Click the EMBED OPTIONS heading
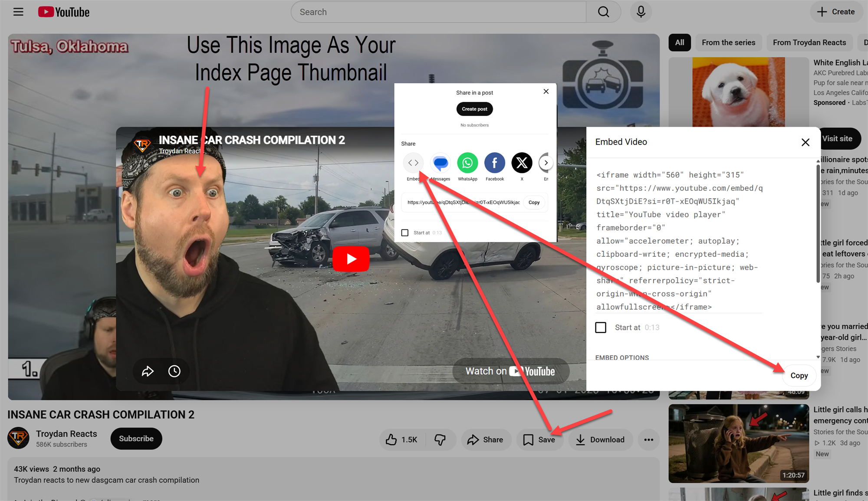 pos(622,357)
